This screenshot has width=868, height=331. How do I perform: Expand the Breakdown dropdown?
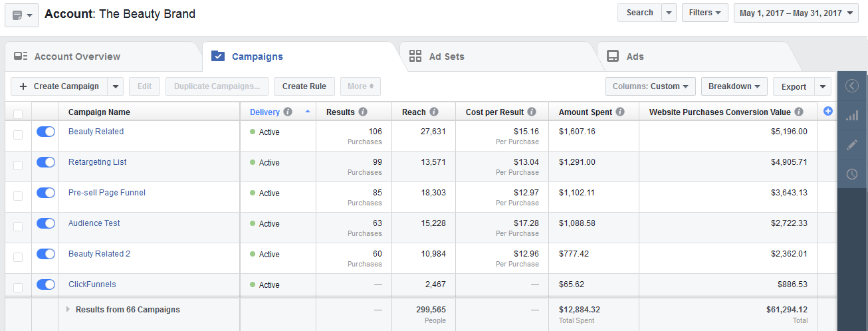click(x=734, y=86)
